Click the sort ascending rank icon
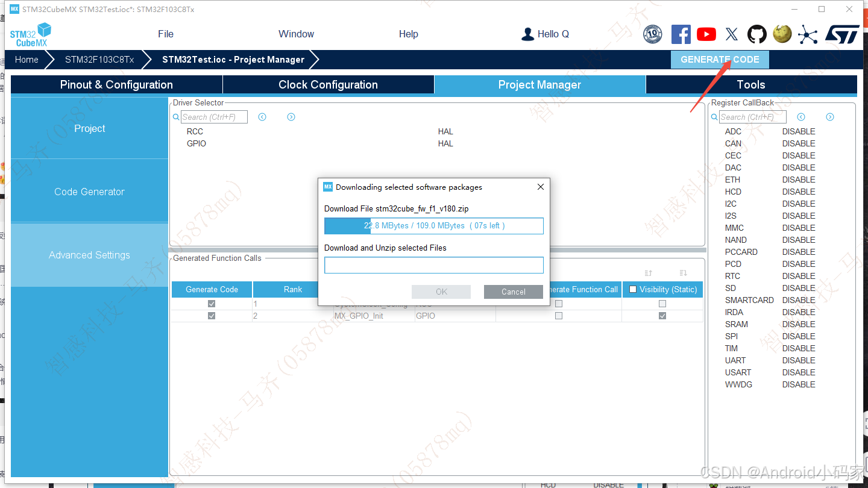The image size is (868, 488). coord(649,273)
